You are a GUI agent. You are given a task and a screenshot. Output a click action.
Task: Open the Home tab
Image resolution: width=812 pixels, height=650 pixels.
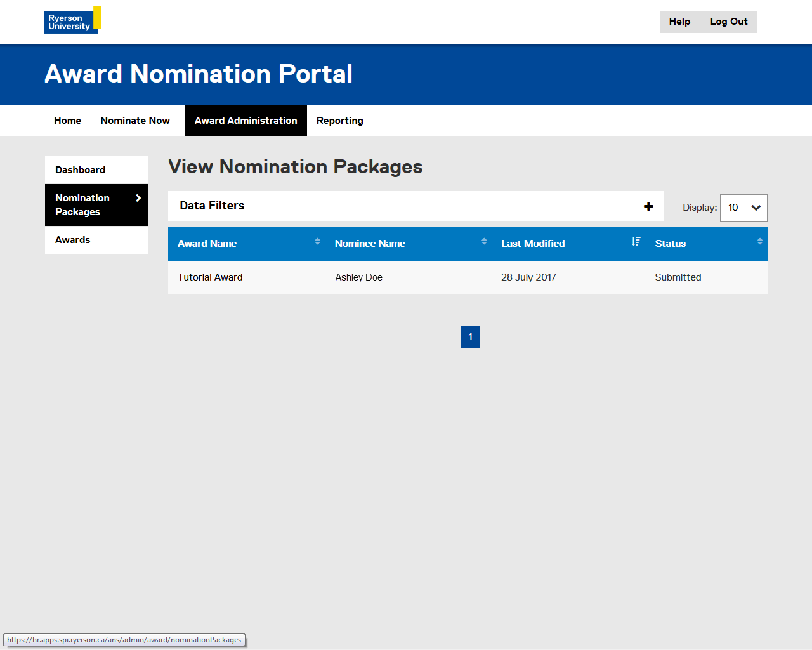click(x=67, y=121)
